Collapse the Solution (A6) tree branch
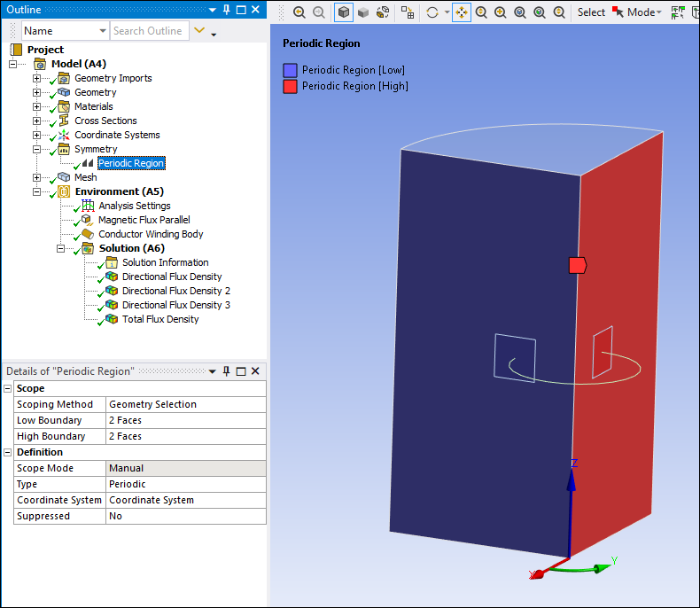700x608 pixels. point(61,248)
